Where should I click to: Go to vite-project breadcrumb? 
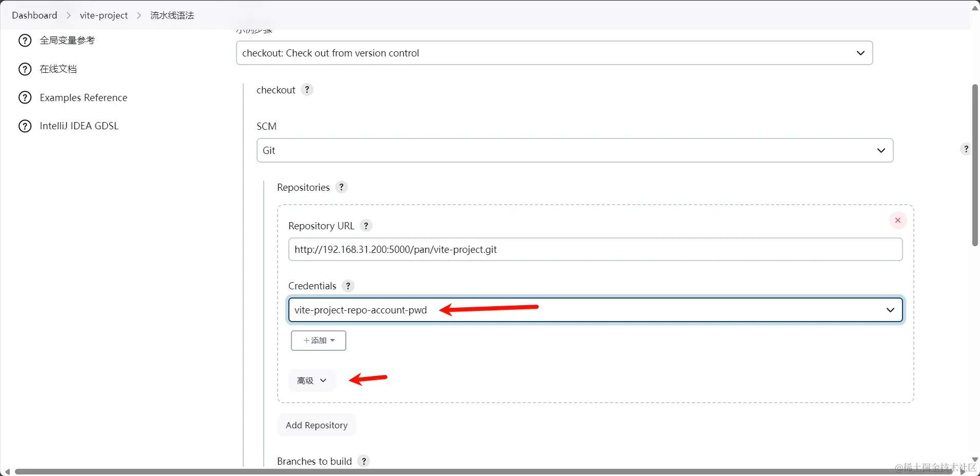(x=104, y=15)
